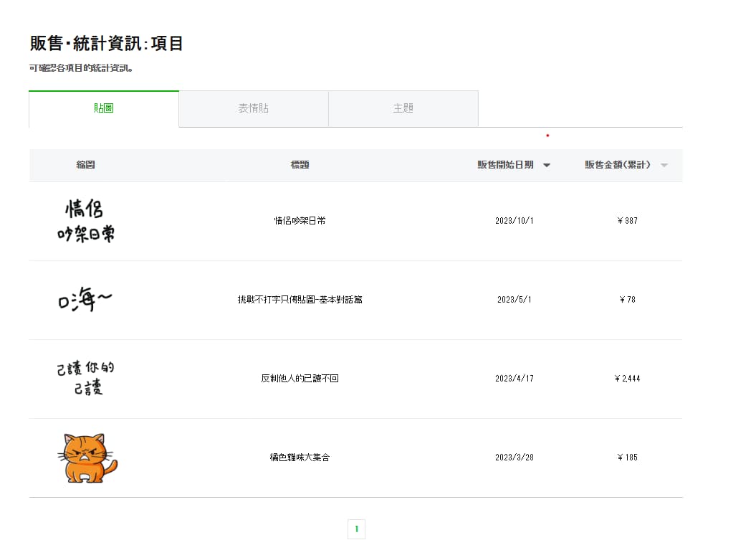Go to page 1 in pagination
756x540 pixels.
(356, 530)
